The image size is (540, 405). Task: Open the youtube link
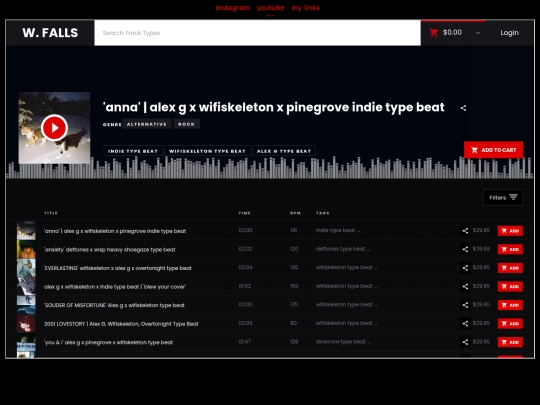click(x=270, y=8)
